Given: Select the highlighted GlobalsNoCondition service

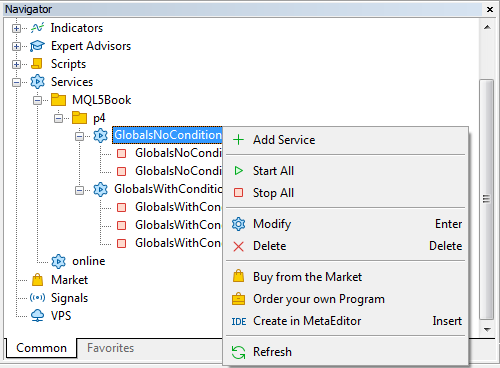Looking at the screenshot, I should pyautogui.click(x=167, y=135).
